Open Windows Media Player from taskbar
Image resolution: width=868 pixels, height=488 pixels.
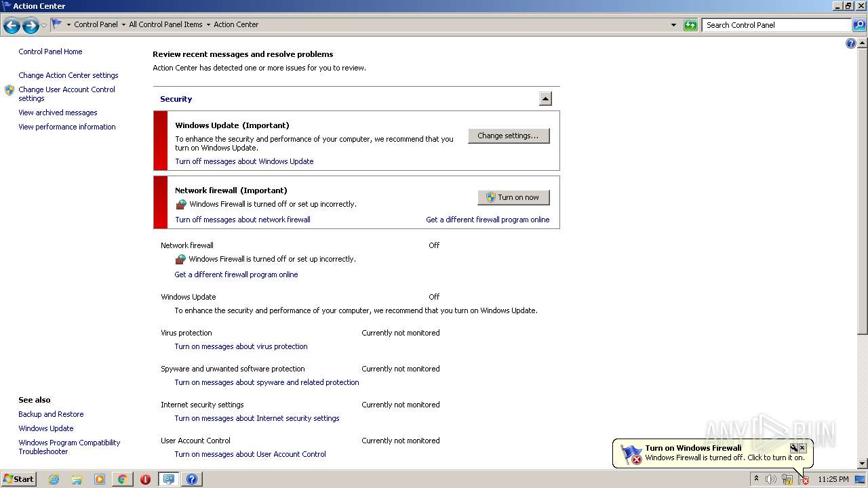100,479
